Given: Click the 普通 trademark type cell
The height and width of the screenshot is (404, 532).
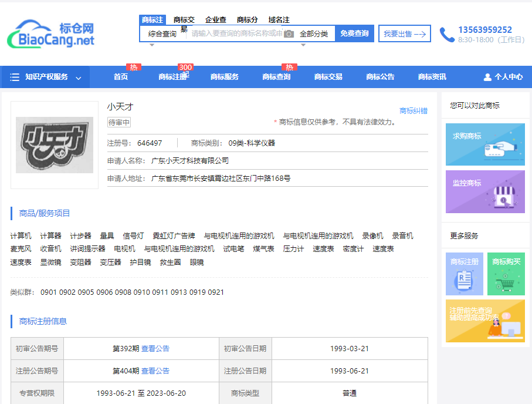Looking at the screenshot, I should tap(350, 393).
